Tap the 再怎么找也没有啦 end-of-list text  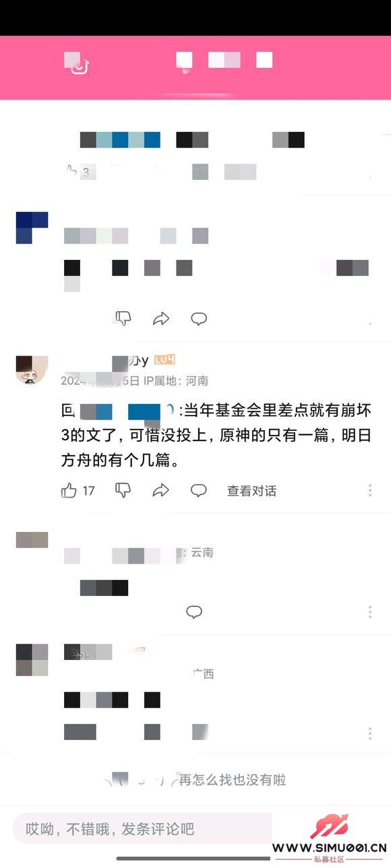click(232, 780)
